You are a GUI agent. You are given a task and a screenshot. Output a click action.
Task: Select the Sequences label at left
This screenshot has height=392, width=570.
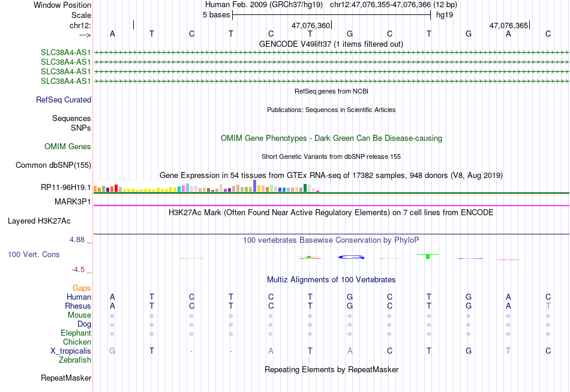click(71, 119)
